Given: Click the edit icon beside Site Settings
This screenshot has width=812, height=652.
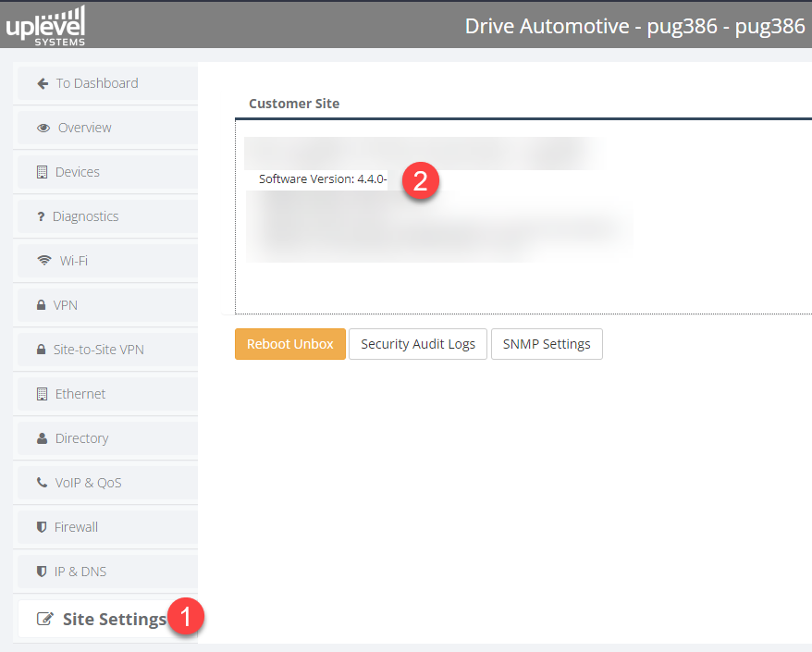Looking at the screenshot, I should 44,620.
